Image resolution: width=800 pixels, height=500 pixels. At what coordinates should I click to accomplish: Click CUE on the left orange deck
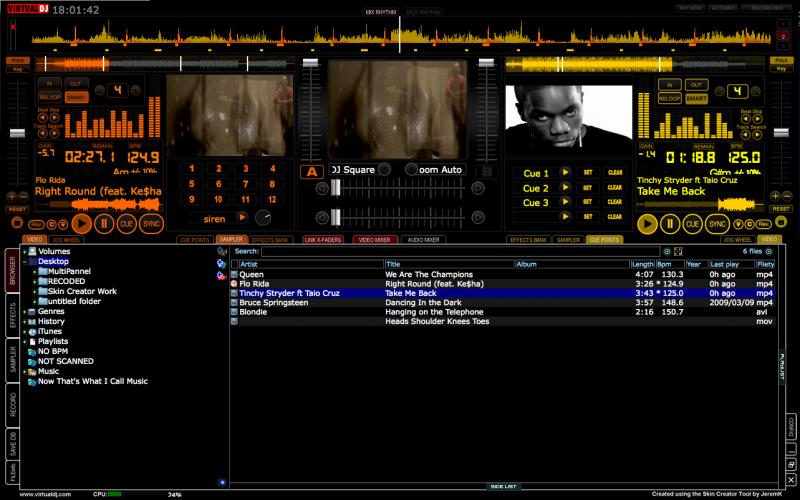[127, 223]
